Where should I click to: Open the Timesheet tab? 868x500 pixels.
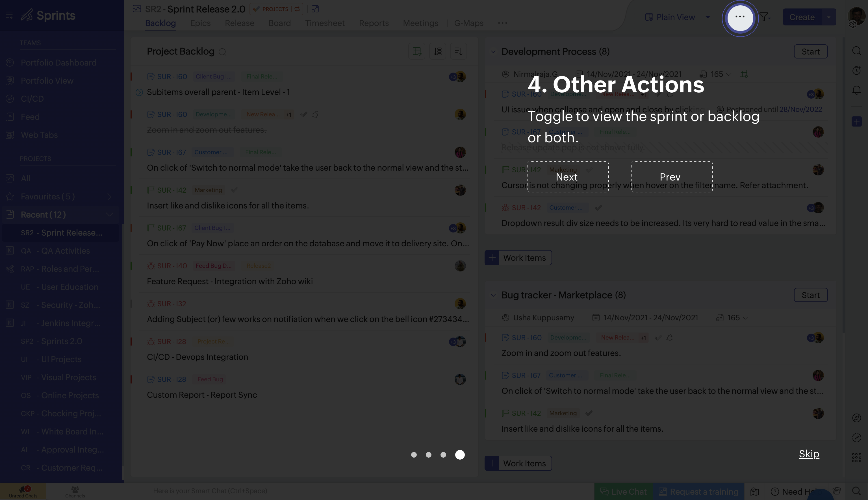(x=325, y=23)
